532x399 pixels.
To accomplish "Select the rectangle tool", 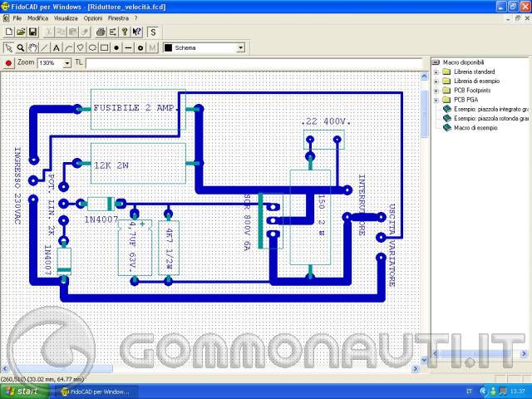I will 104,48.
